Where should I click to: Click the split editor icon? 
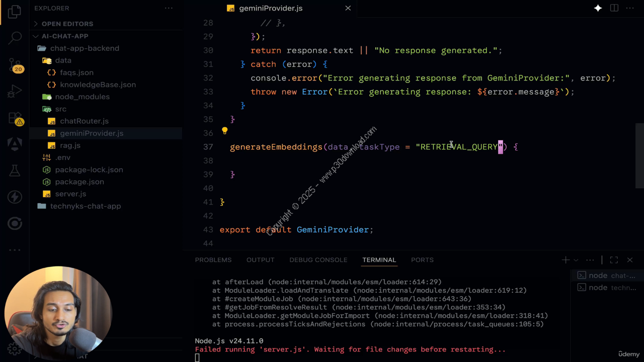[x=614, y=8]
